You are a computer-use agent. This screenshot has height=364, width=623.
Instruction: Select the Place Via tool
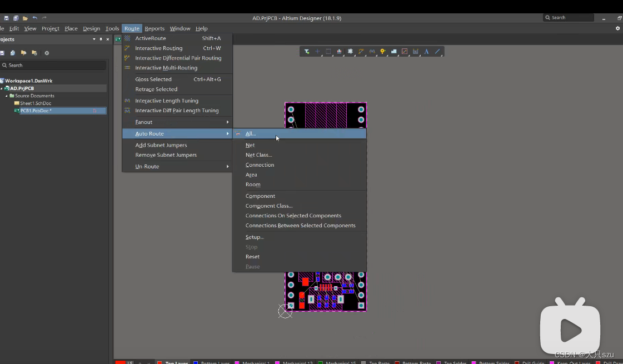tap(382, 51)
